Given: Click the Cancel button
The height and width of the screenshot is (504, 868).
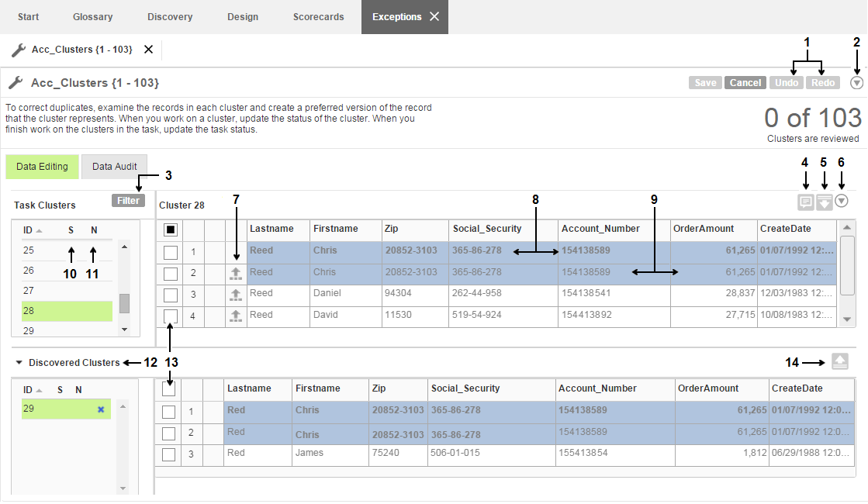Looking at the screenshot, I should [x=745, y=83].
